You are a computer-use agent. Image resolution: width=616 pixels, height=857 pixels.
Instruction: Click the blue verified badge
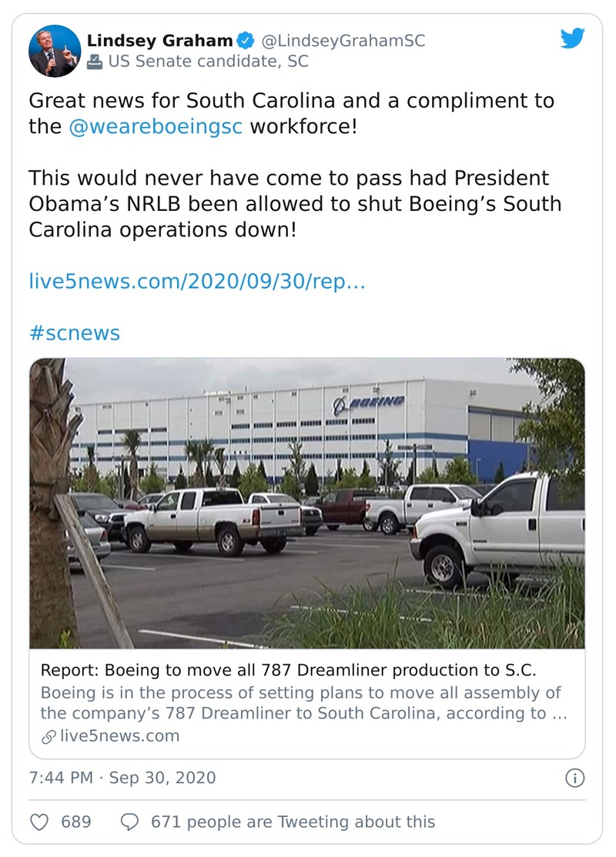pos(245,41)
